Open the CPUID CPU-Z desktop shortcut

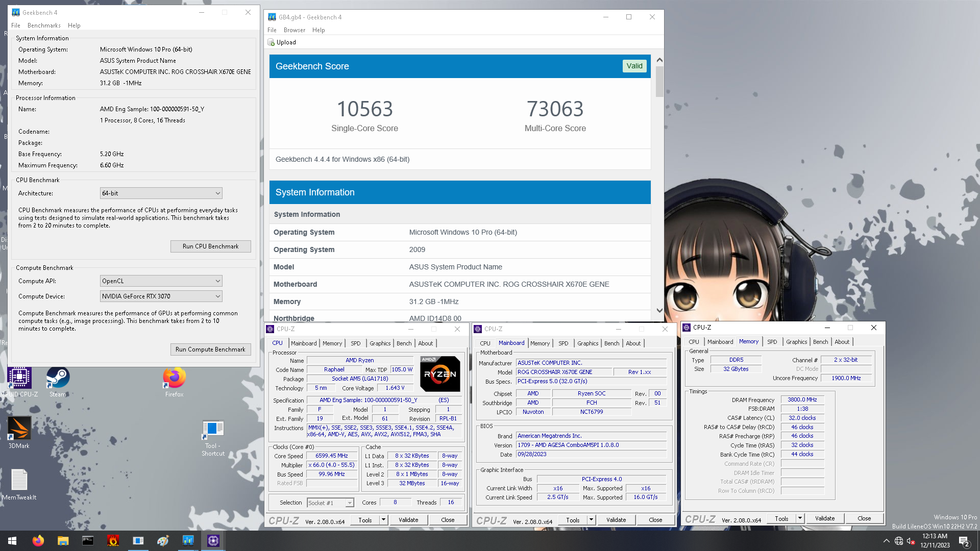19,382
